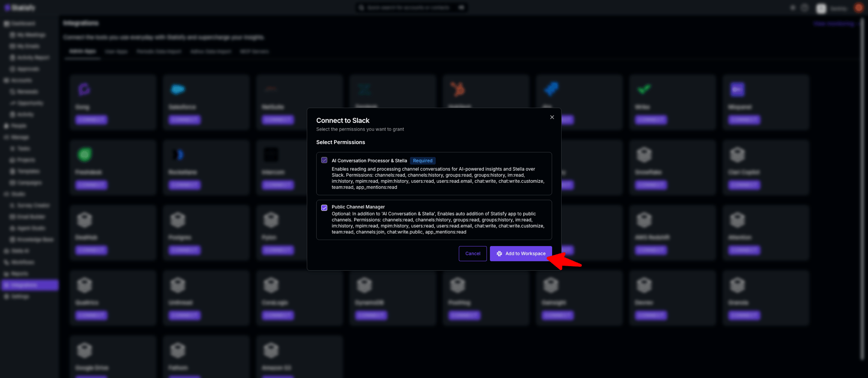The height and width of the screenshot is (378, 868).
Task: Click the Cancel button
Action: tap(473, 253)
